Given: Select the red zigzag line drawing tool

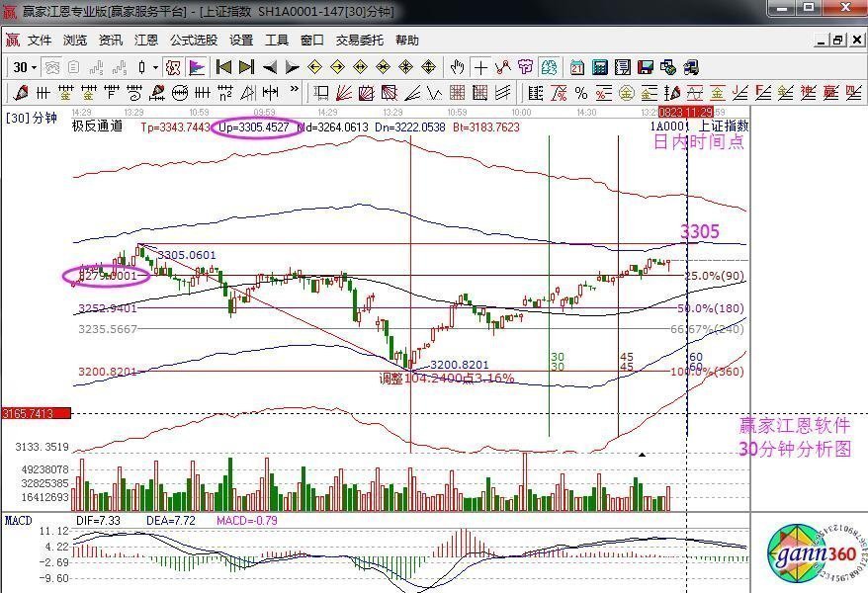Looking at the screenshot, I should pyautogui.click(x=502, y=67).
